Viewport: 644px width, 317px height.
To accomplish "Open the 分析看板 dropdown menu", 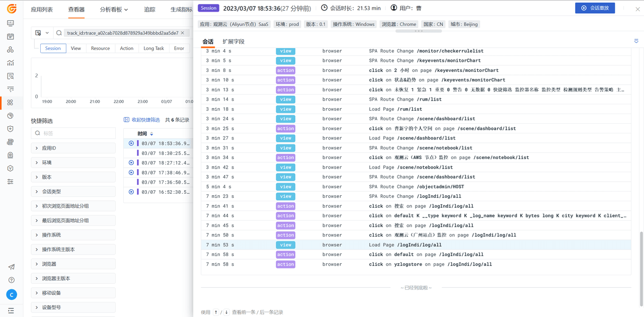I will pyautogui.click(x=114, y=10).
